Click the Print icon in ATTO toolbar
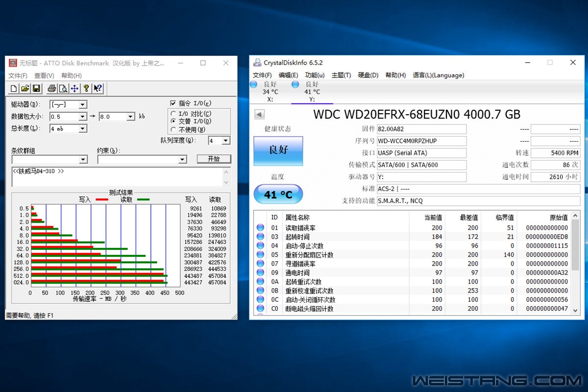The height and width of the screenshot is (392, 588). point(51,88)
